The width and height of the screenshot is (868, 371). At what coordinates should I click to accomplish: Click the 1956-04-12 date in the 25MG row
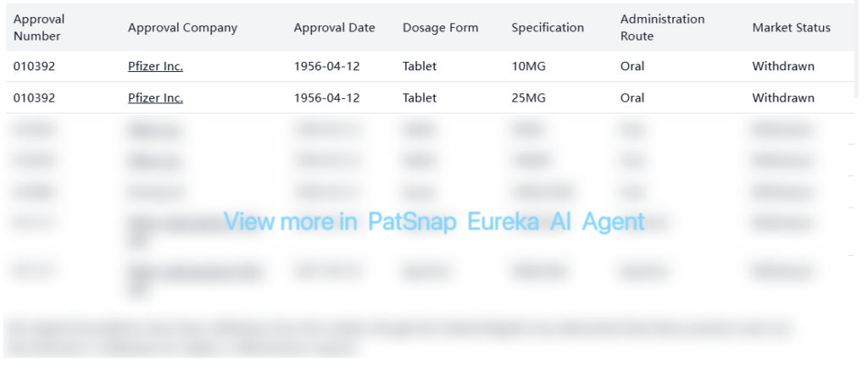[326, 97]
